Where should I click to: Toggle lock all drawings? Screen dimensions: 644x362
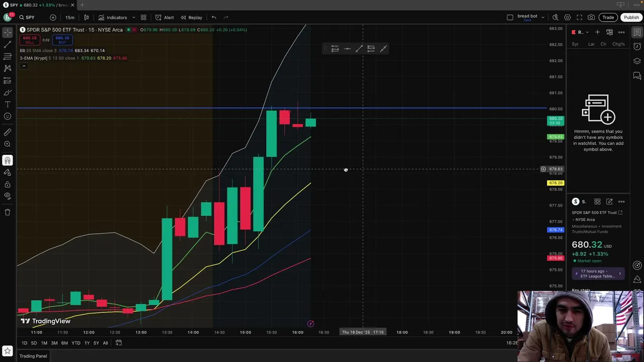click(8, 185)
